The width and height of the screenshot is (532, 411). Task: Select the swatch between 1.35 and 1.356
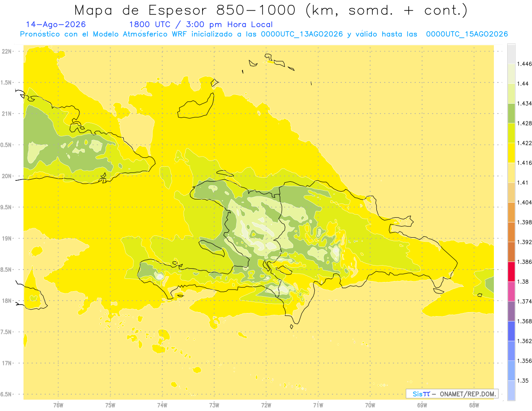click(511, 371)
